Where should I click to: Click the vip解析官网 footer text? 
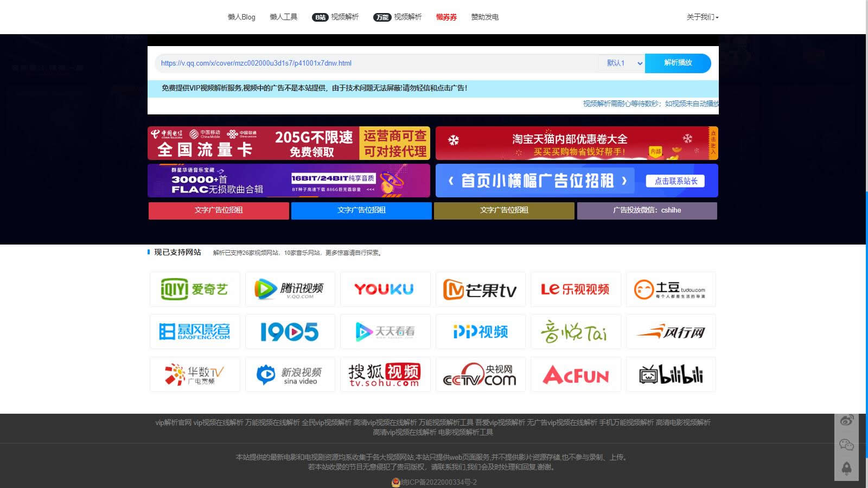point(174,422)
